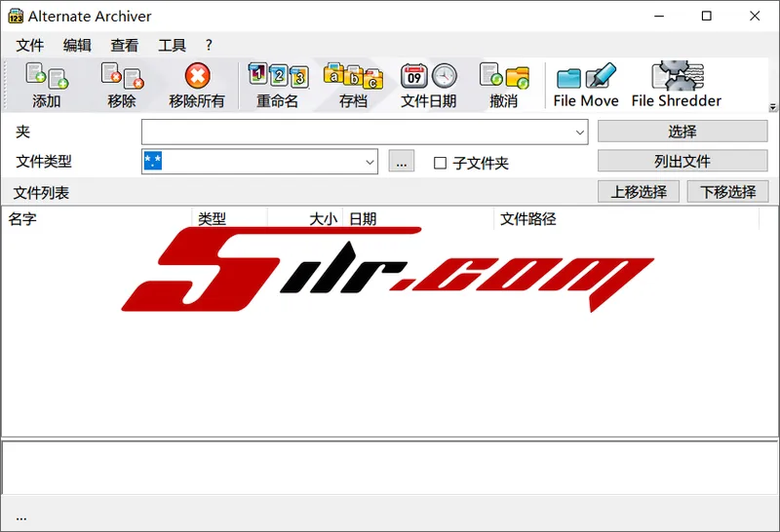Image resolution: width=780 pixels, height=532 pixels.
Task: Click the log output box at bottom
Action: [389, 468]
